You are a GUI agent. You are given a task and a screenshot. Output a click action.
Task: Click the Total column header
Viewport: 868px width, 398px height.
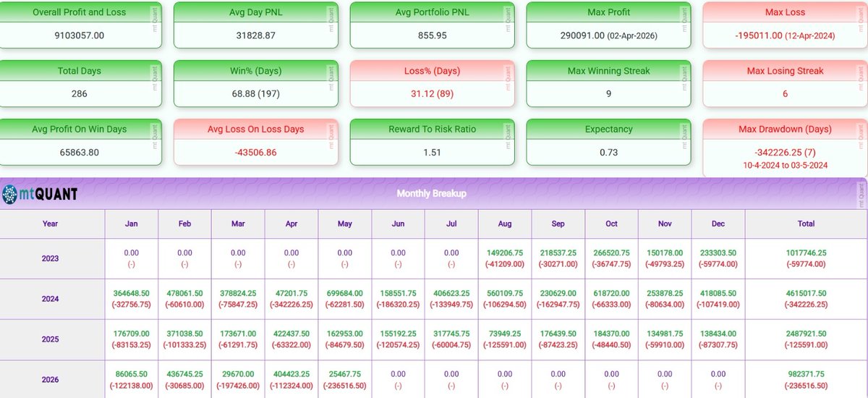pos(806,224)
